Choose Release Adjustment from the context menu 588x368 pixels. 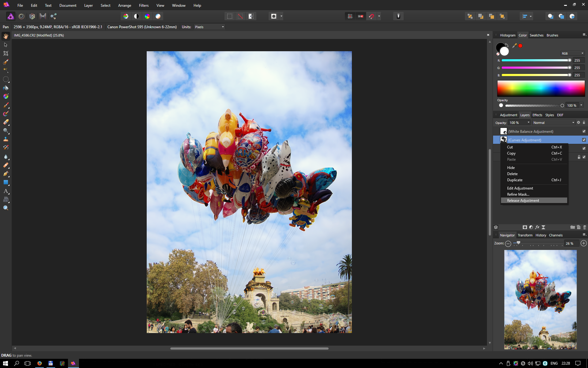pyautogui.click(x=534, y=201)
